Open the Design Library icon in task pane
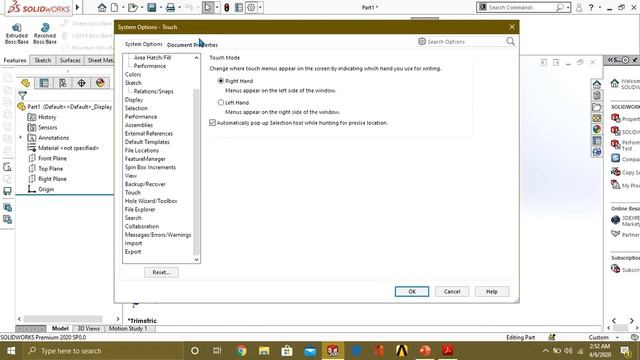This screenshot has height=360, width=640. 597,96
